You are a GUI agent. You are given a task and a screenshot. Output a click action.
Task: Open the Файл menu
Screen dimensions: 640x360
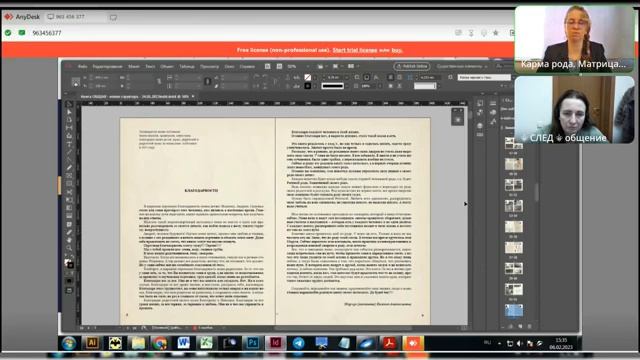click(x=82, y=67)
